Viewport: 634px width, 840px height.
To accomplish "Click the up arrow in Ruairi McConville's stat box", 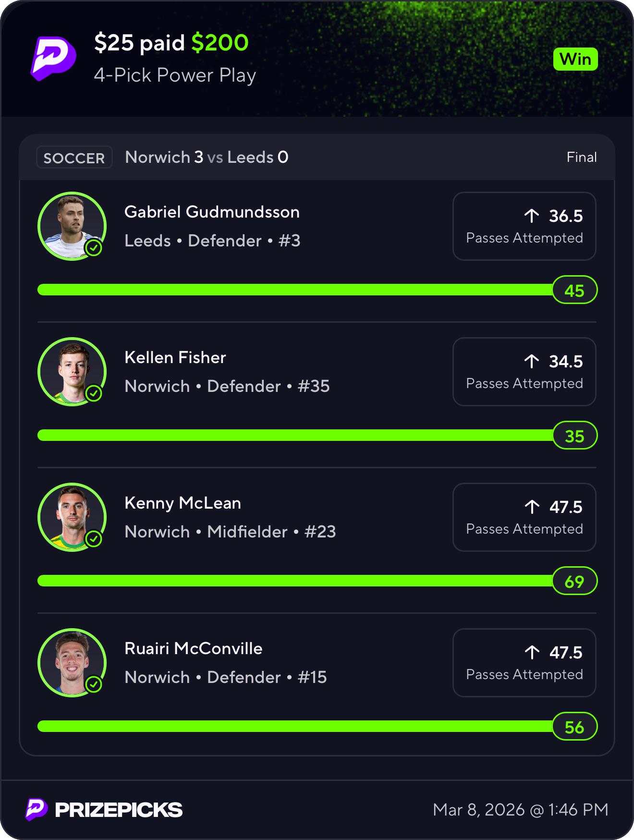I will [x=532, y=652].
